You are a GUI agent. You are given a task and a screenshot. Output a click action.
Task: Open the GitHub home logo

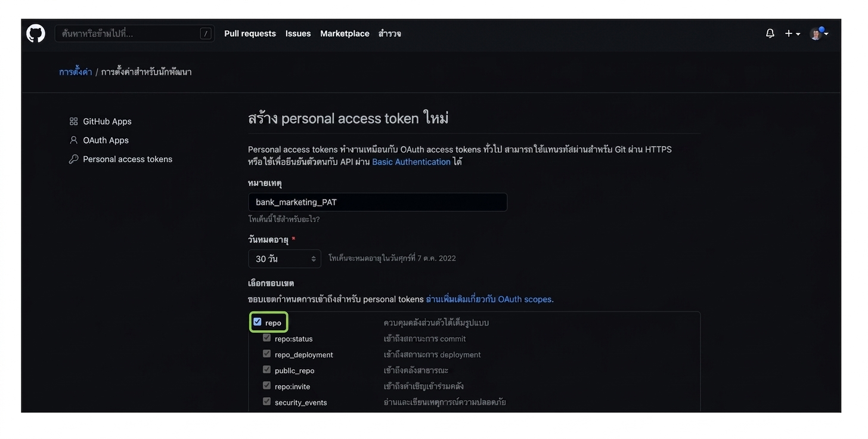(36, 33)
